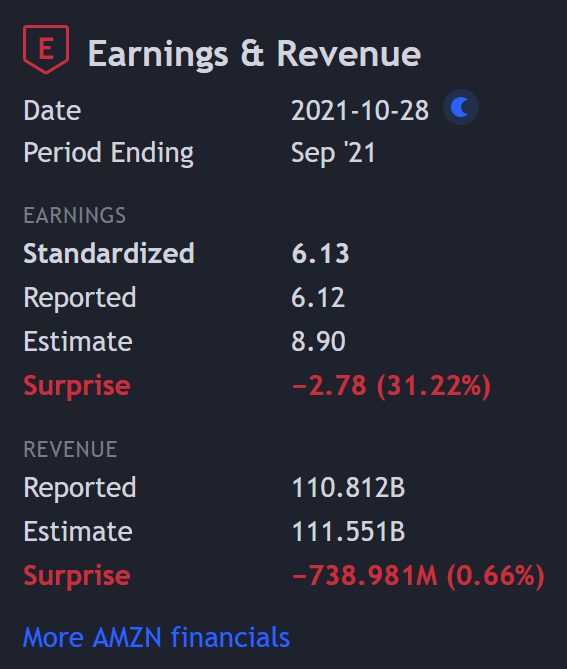The height and width of the screenshot is (669, 567).
Task: Click the Reported revenue value 110.812B
Action: click(x=348, y=487)
